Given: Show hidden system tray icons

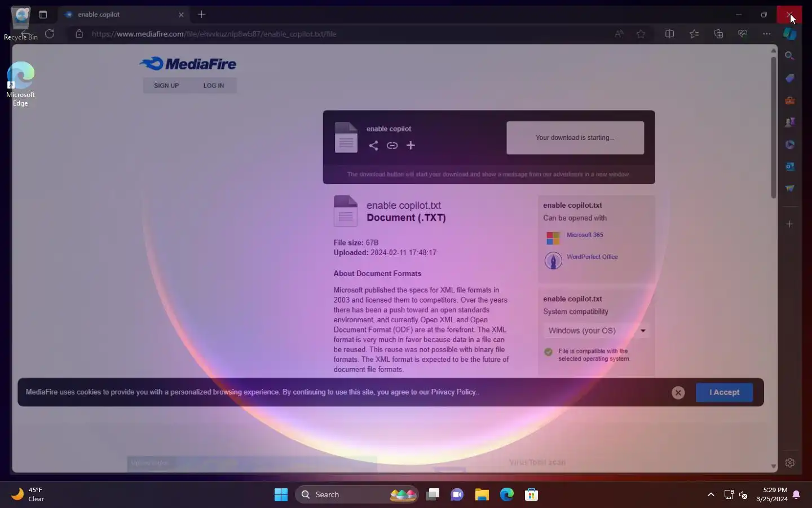Looking at the screenshot, I should 711,494.
